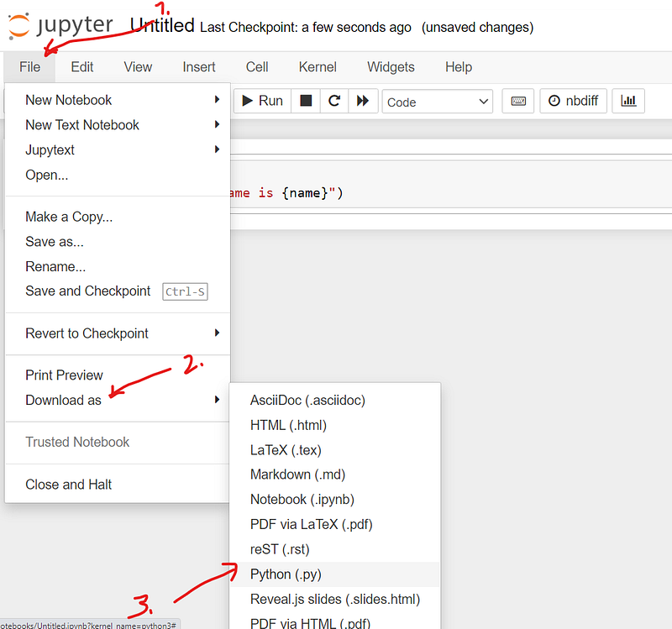Restart the kernel via circular arrow icon
Viewport: 672px width, 629px height.
(334, 101)
